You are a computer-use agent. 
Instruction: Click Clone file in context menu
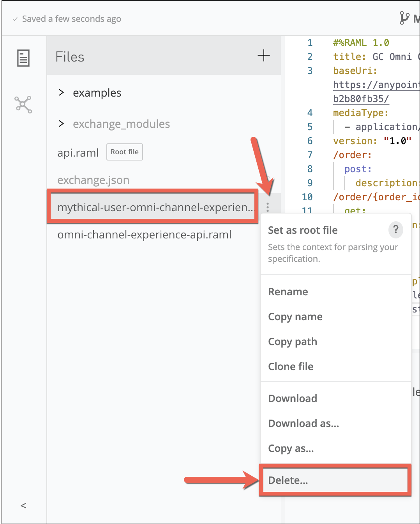tap(291, 367)
